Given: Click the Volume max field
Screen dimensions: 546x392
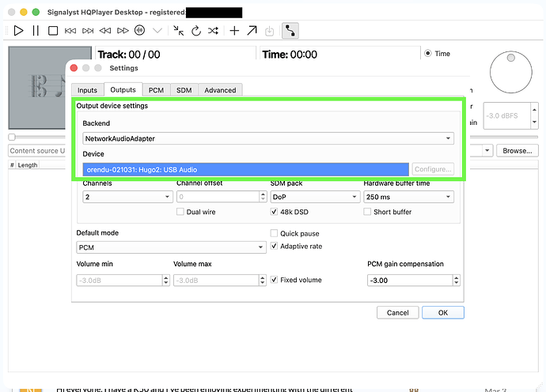Looking at the screenshot, I should tap(216, 281).
